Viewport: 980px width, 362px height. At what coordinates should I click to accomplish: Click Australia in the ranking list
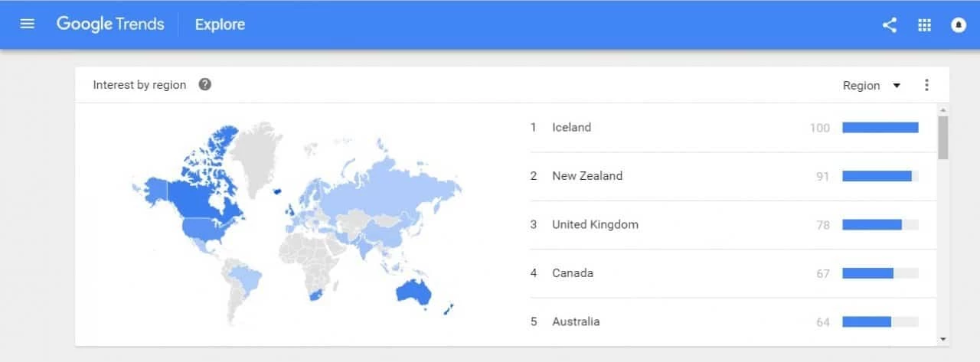(575, 322)
